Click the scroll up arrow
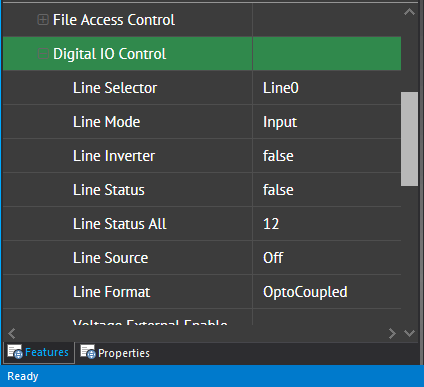This screenshot has width=424, height=387. click(409, 12)
